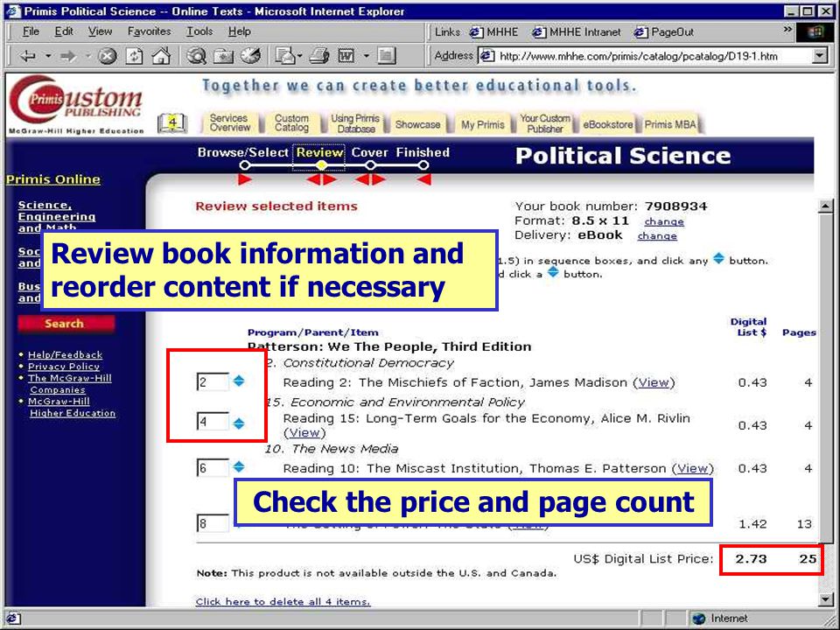The height and width of the screenshot is (630, 840).
Task: Switch to Your Custom Publisher tab
Action: click(545, 123)
